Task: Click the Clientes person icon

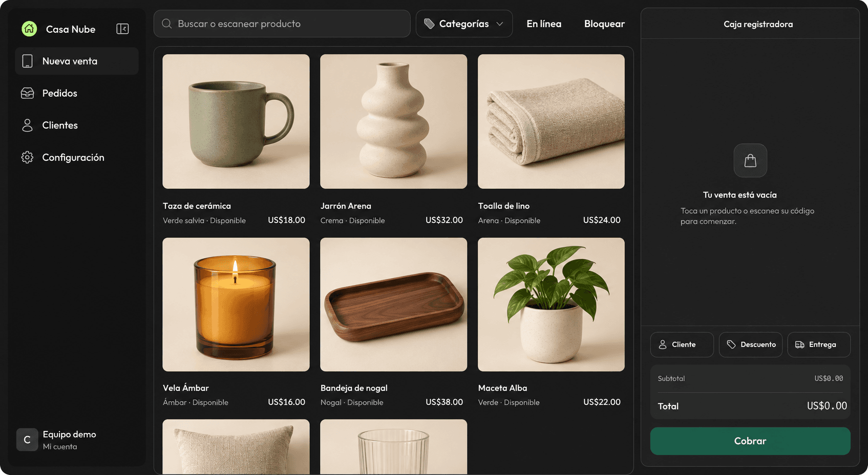Action: tap(28, 125)
